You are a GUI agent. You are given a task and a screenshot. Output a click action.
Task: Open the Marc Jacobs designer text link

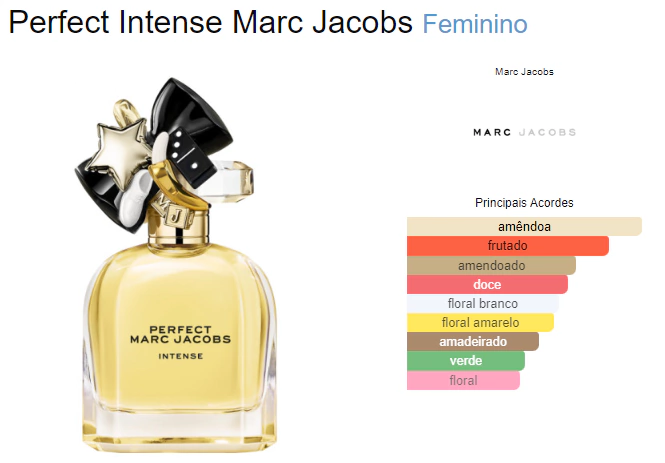pyautogui.click(x=524, y=72)
